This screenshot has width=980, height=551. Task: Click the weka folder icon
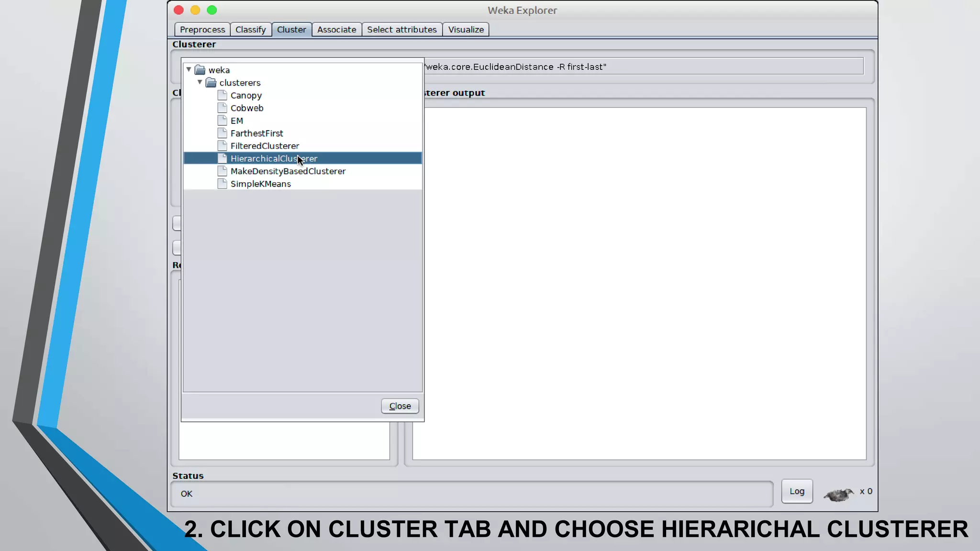pos(200,70)
